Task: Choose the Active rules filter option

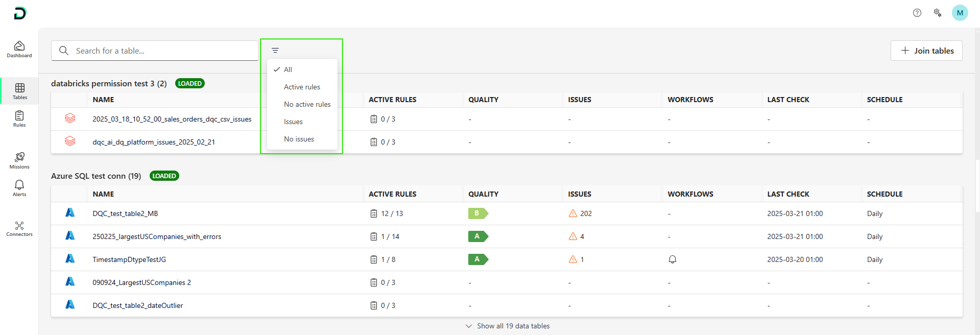Action: (x=302, y=87)
